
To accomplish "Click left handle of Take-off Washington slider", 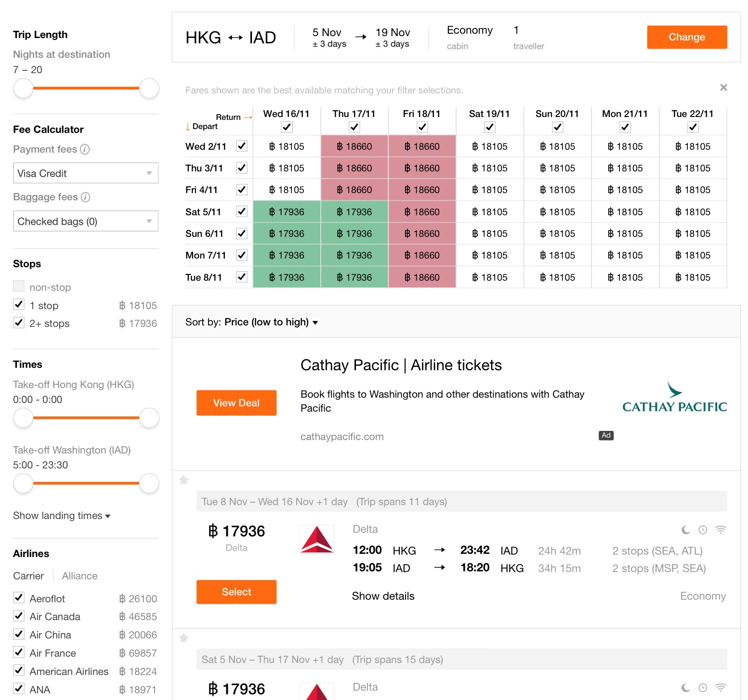I will point(23,483).
